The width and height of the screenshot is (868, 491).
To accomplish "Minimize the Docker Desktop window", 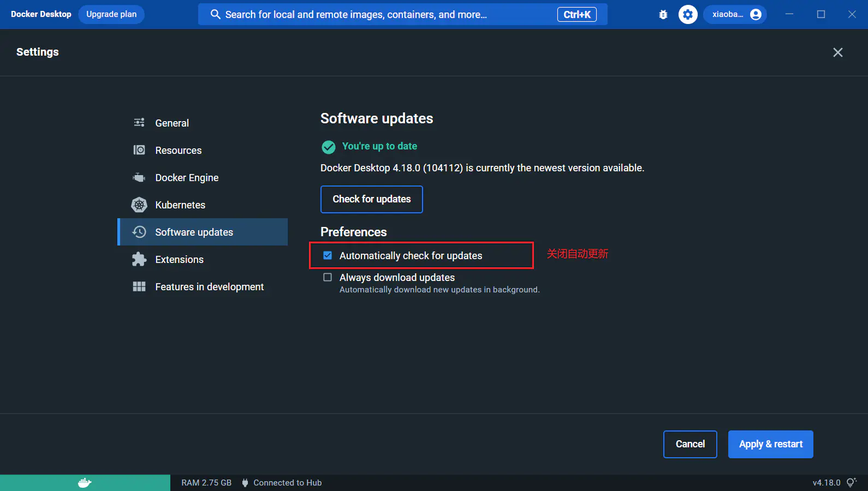I will pos(789,14).
